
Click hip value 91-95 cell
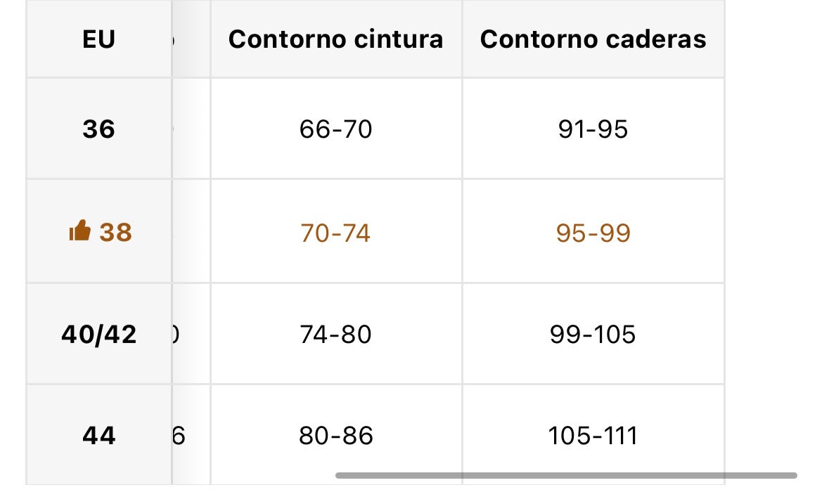pyautogui.click(x=593, y=129)
